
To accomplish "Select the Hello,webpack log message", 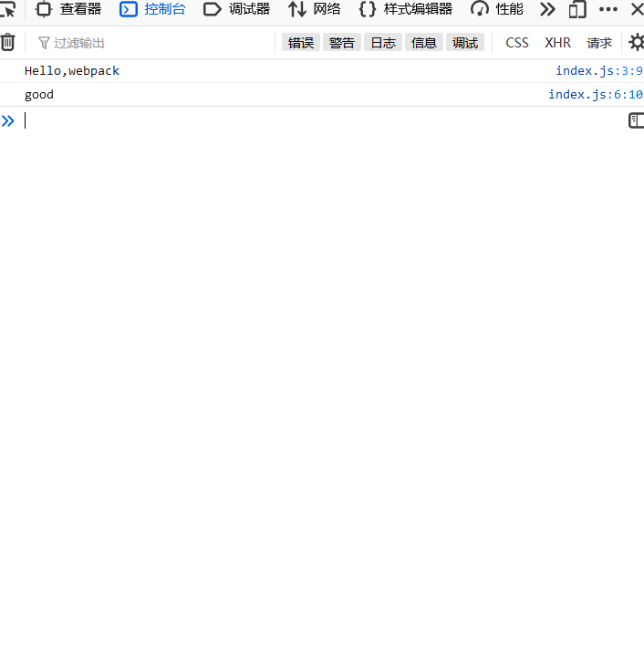I will (72, 71).
